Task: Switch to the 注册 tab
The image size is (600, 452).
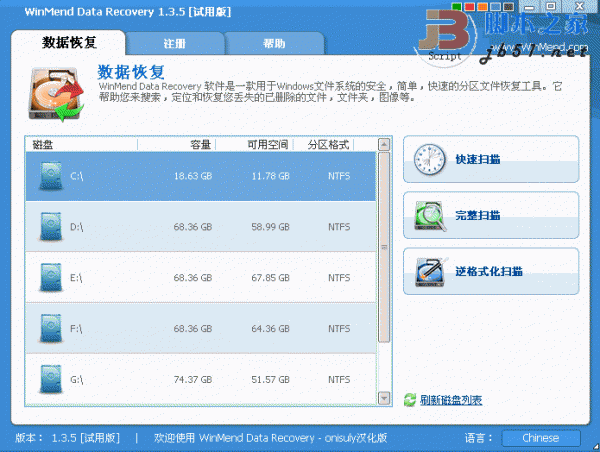Action: 174,44
